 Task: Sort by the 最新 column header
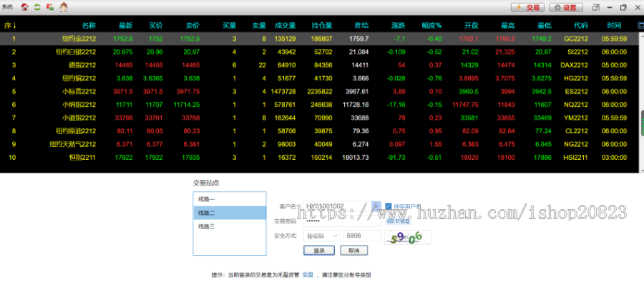coord(126,26)
